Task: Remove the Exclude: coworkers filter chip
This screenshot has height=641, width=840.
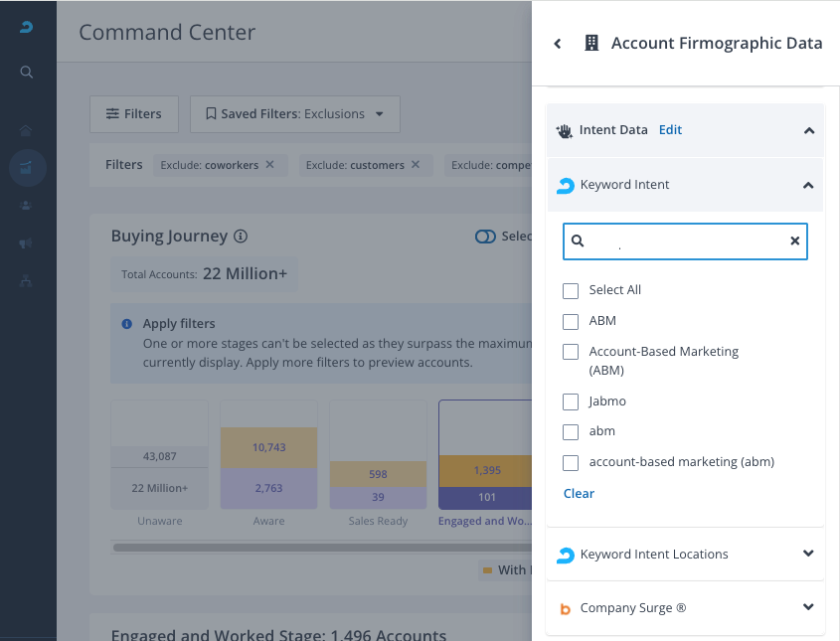Action: (269, 165)
